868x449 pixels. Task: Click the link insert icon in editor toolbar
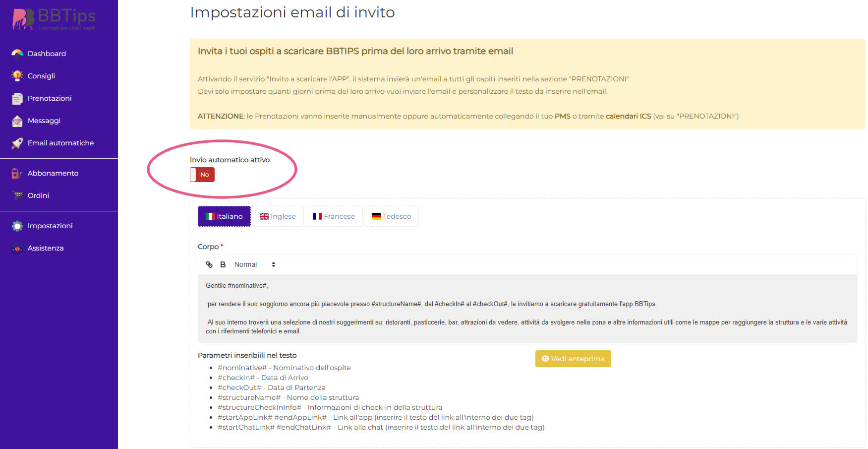point(209,264)
